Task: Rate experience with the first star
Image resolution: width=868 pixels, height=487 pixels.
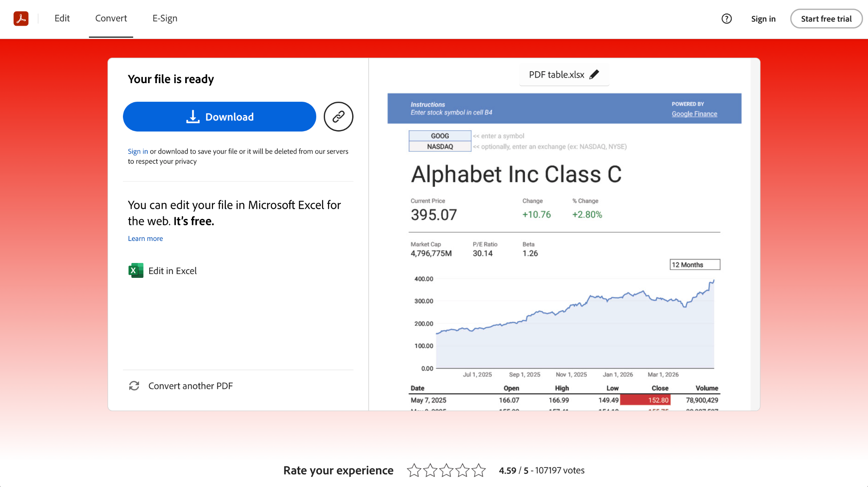Action: (414, 470)
